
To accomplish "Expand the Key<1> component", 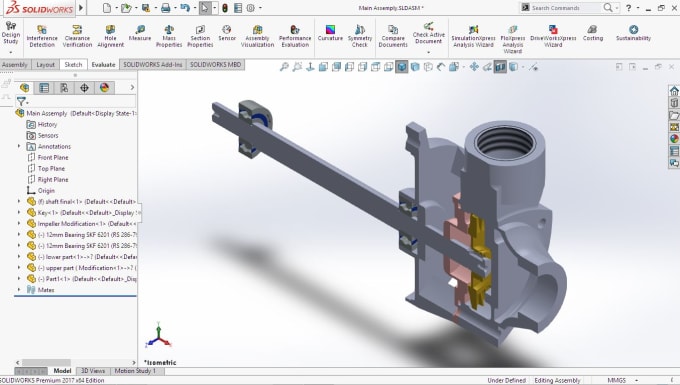I will click(19, 212).
